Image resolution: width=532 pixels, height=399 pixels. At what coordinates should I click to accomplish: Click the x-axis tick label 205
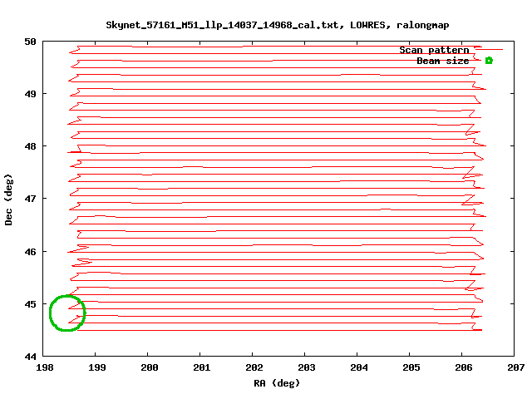[411, 367]
